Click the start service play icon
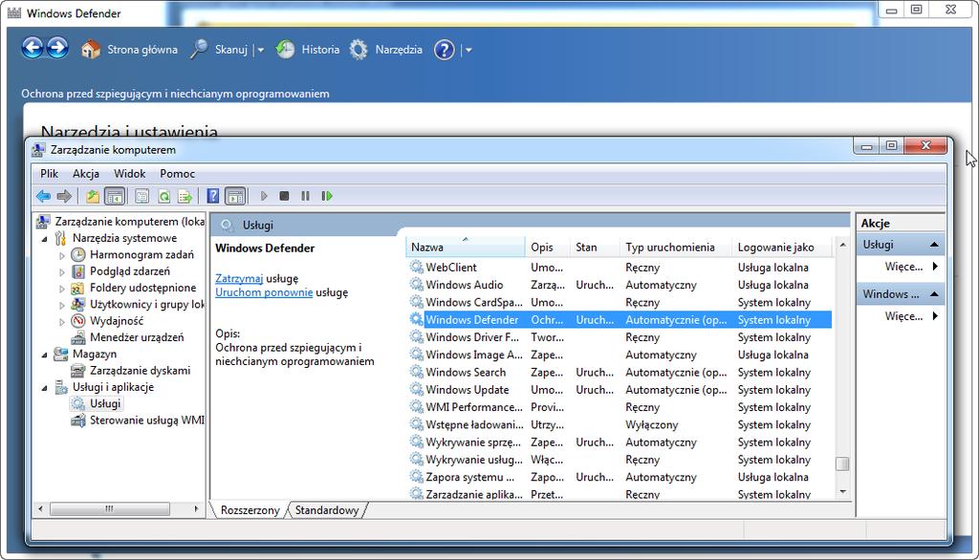979x560 pixels. pos(264,196)
